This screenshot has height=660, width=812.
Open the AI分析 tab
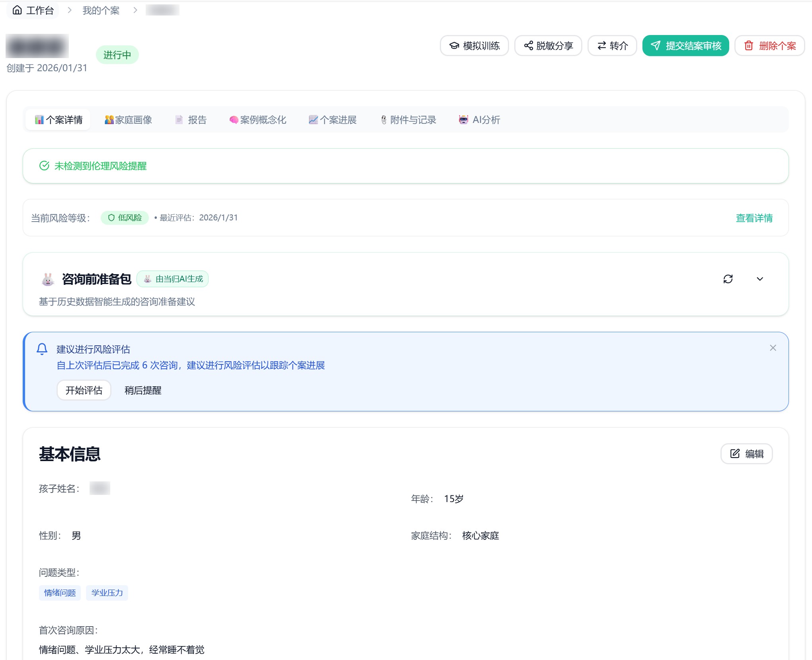[x=479, y=120]
